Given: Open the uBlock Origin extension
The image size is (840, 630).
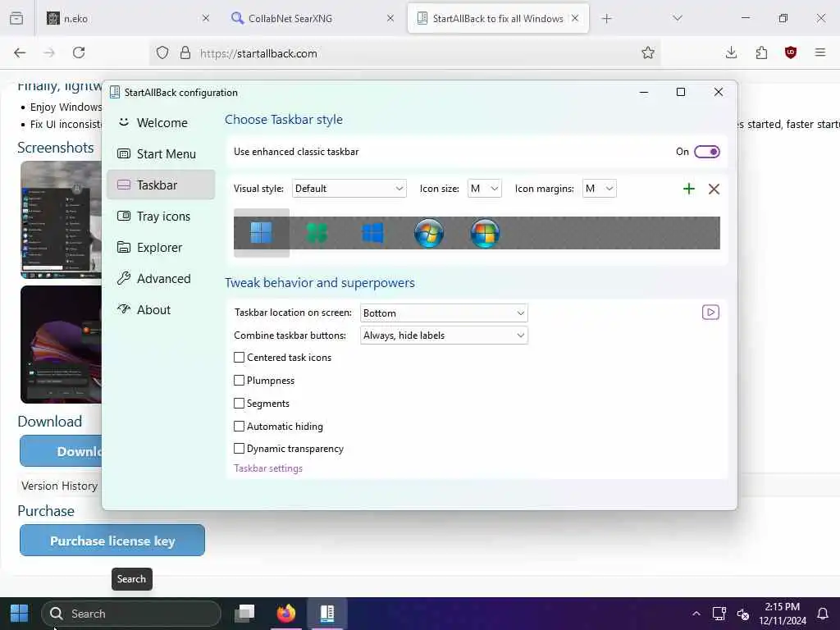Looking at the screenshot, I should [791, 52].
